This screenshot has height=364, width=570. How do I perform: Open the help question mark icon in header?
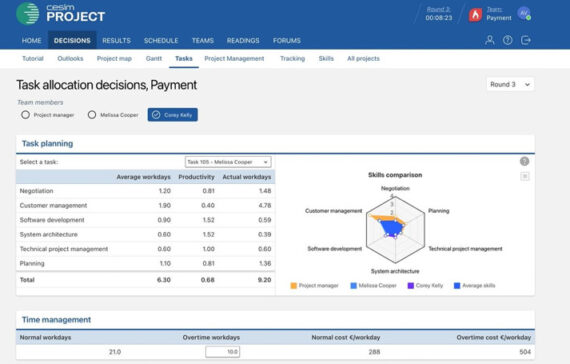[507, 40]
